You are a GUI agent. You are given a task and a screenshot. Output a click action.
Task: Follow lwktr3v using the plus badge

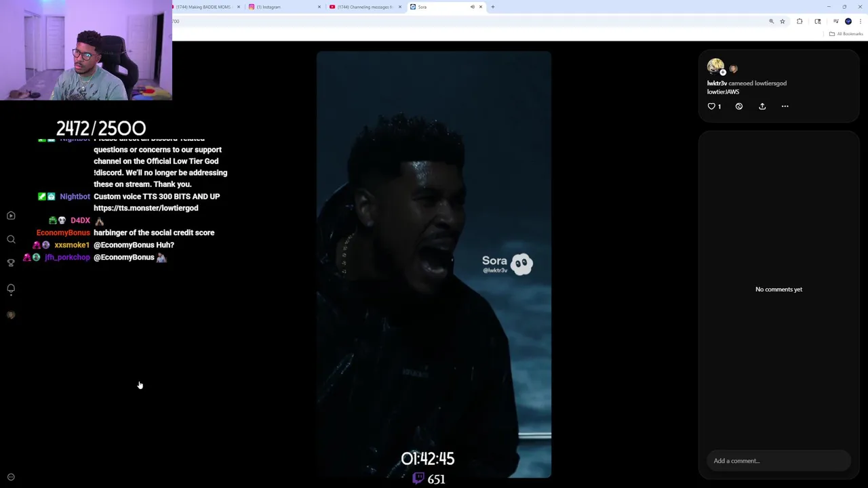[x=723, y=73]
